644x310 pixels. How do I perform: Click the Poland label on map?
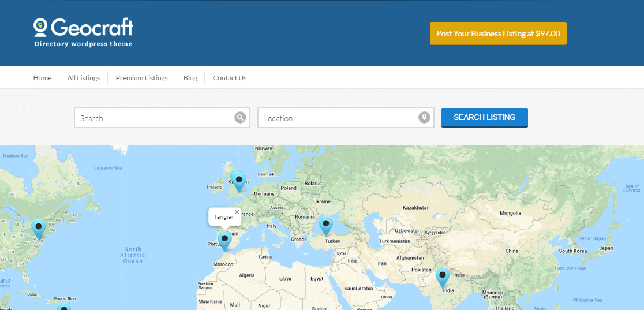tap(289, 188)
